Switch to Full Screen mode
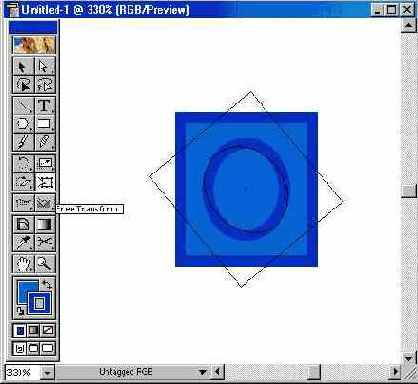This screenshot has height=384, width=418. pos(48,349)
